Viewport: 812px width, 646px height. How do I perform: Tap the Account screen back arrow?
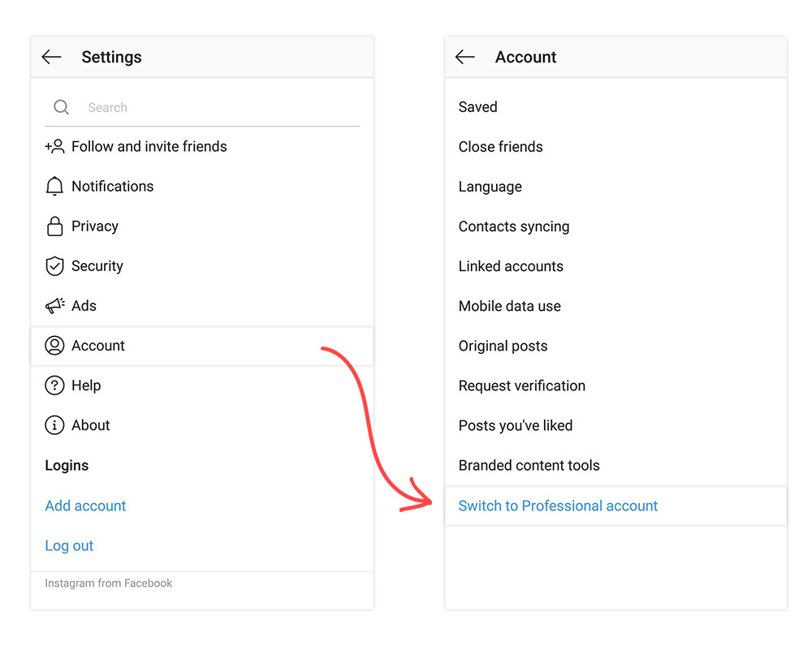click(465, 57)
